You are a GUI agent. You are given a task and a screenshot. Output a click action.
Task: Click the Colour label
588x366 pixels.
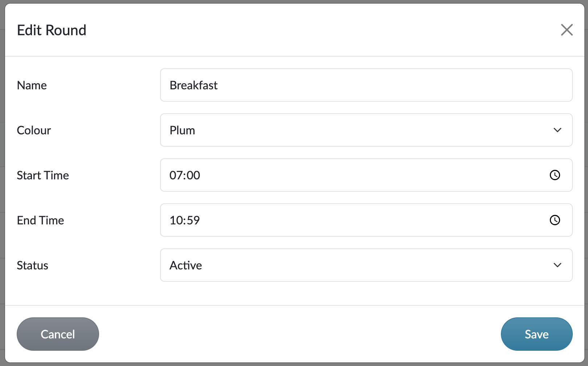tap(34, 130)
